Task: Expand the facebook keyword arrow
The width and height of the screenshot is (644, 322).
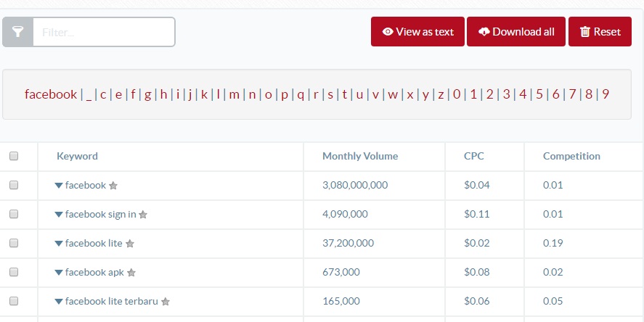Action: click(59, 186)
